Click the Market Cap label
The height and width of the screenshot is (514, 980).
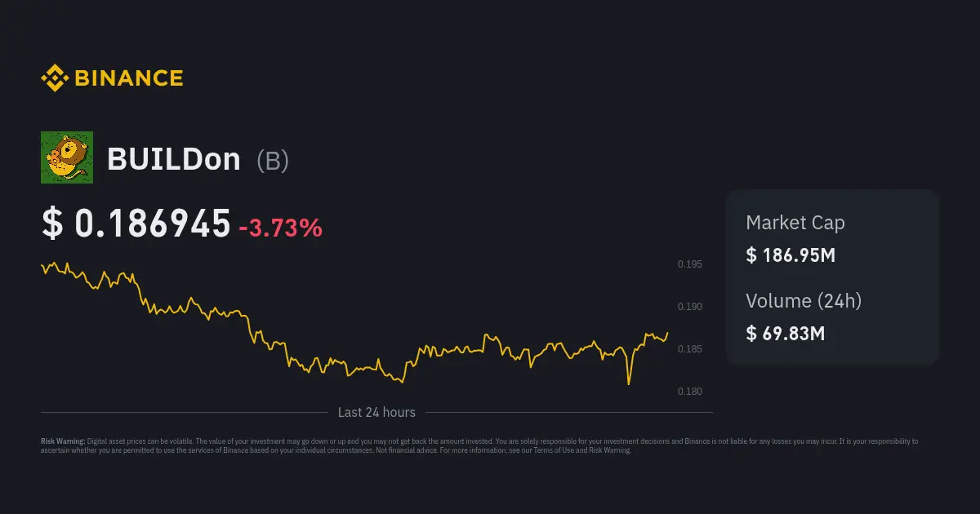(795, 223)
